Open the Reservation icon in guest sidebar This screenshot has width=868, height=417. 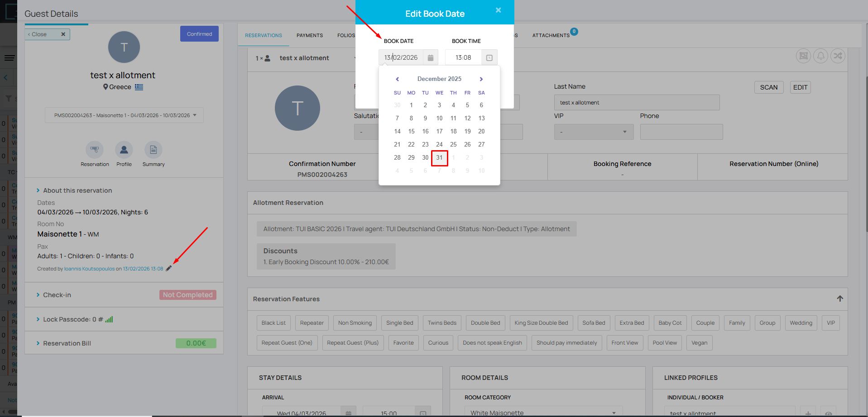pyautogui.click(x=95, y=150)
